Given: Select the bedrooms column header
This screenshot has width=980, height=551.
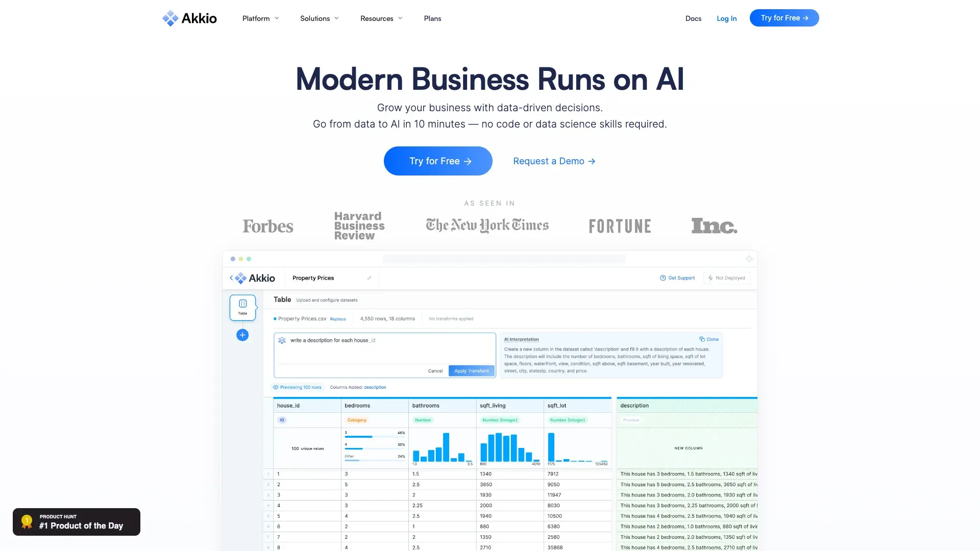Looking at the screenshot, I should pos(375,406).
